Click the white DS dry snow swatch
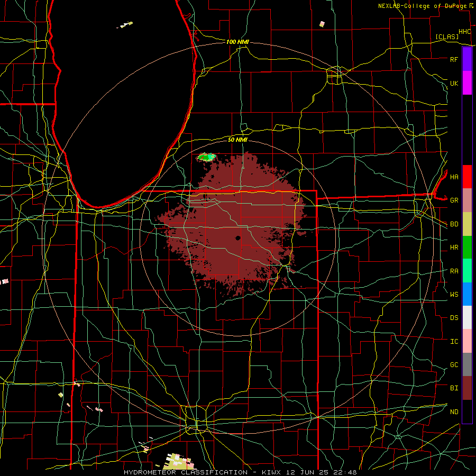The image size is (476, 476). [x=467, y=317]
